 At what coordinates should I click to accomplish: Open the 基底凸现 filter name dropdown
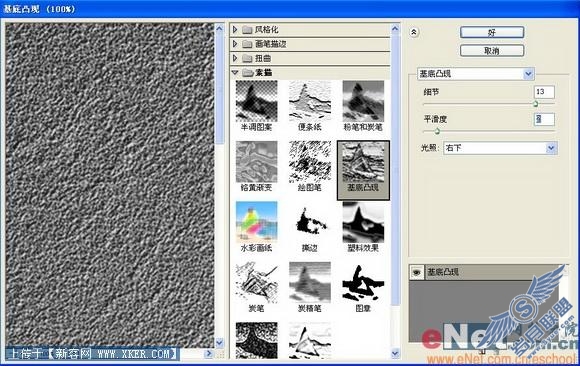(x=475, y=74)
